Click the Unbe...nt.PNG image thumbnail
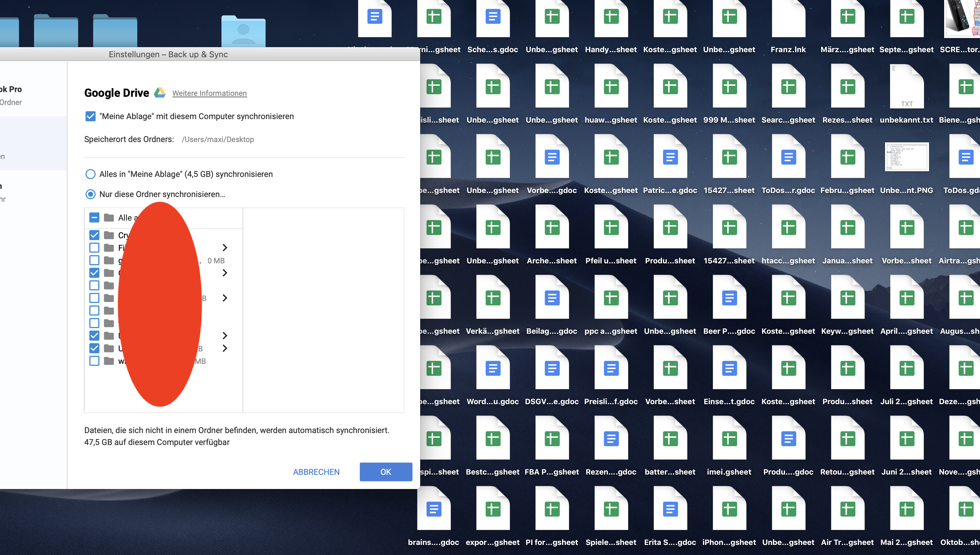Image resolution: width=980 pixels, height=555 pixels. pyautogui.click(x=906, y=157)
